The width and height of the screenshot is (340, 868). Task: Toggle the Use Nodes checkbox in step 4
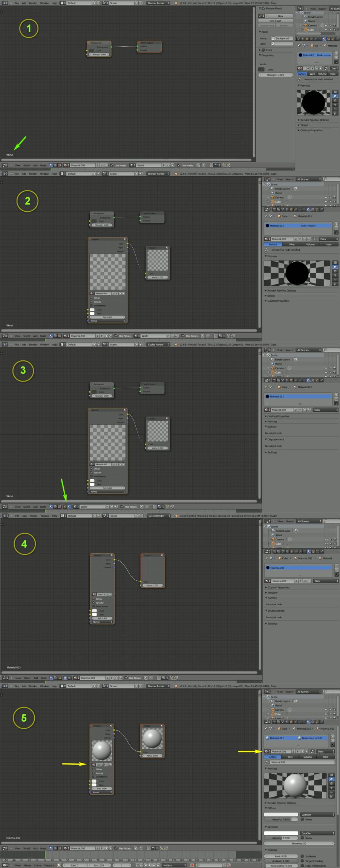point(126,678)
